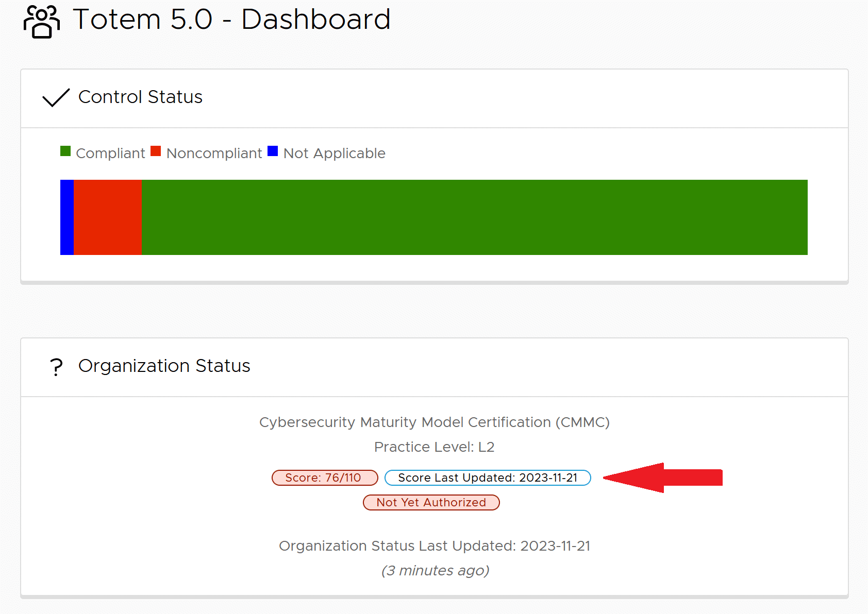Screen dimensions: 868x614
Task: Collapse the Control Status panel header
Action: point(140,97)
